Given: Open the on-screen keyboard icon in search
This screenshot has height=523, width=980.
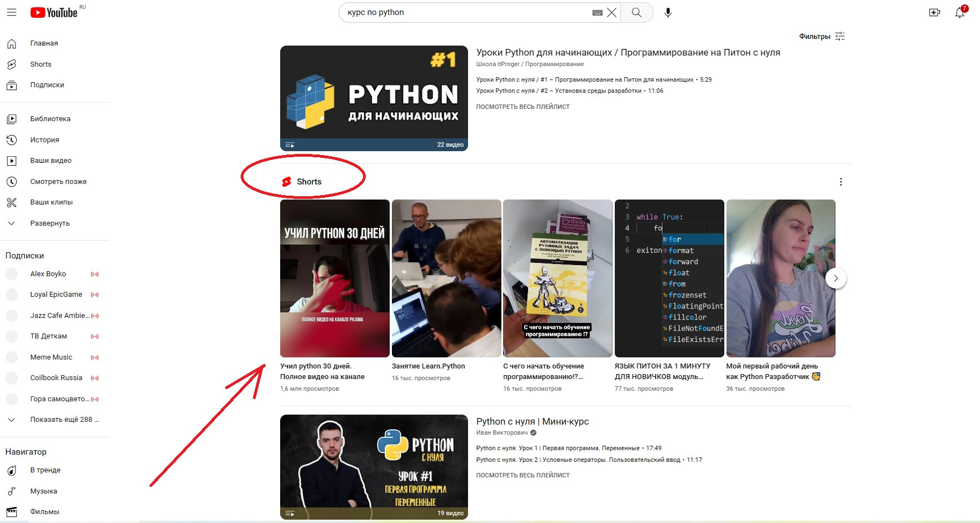Looking at the screenshot, I should (598, 13).
